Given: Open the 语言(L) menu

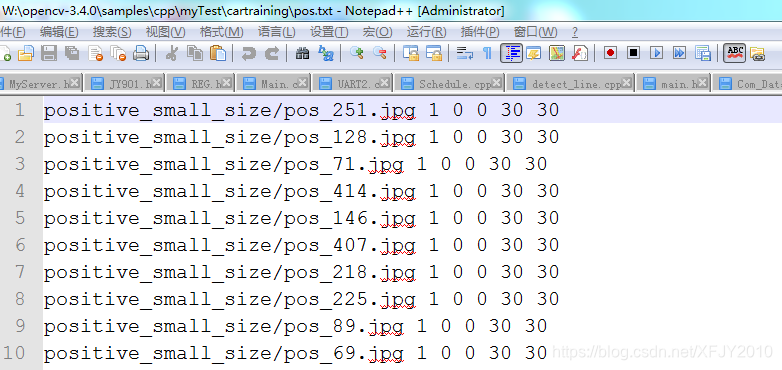Looking at the screenshot, I should coord(276,32).
